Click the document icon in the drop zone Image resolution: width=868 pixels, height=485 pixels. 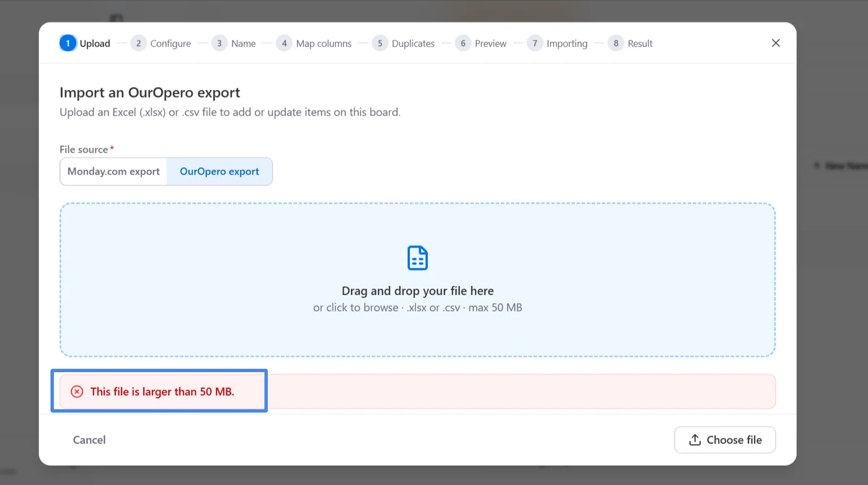coord(417,258)
